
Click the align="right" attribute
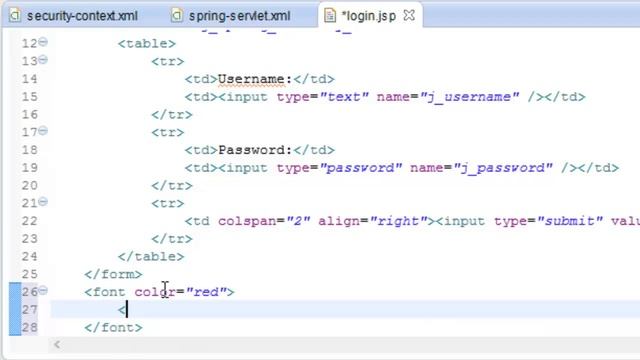click(x=373, y=221)
